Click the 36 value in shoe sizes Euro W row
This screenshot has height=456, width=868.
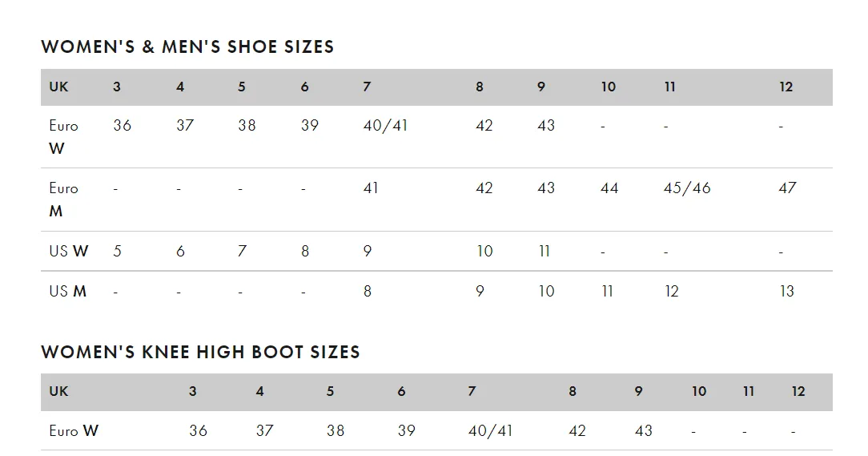(123, 126)
